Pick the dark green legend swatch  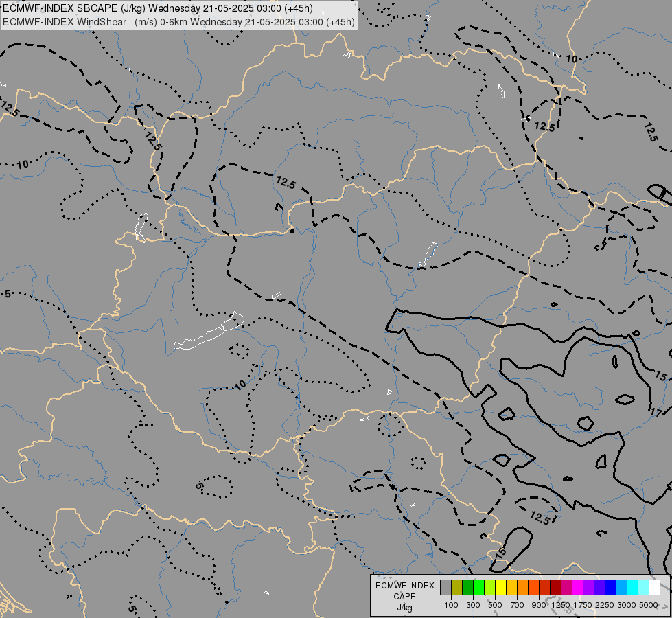pos(467,588)
